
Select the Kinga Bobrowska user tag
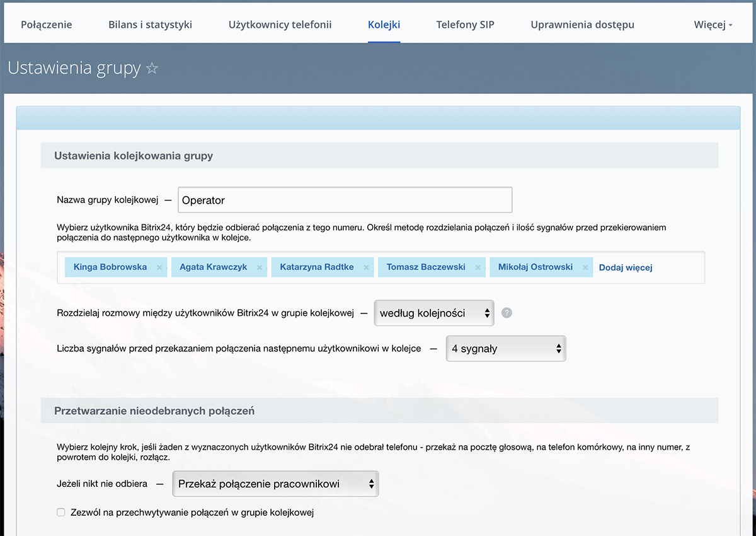point(110,267)
